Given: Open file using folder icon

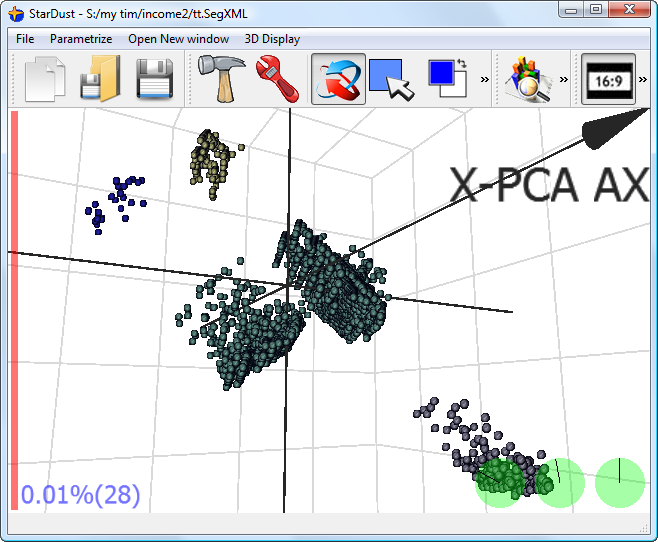Looking at the screenshot, I should click(100, 79).
